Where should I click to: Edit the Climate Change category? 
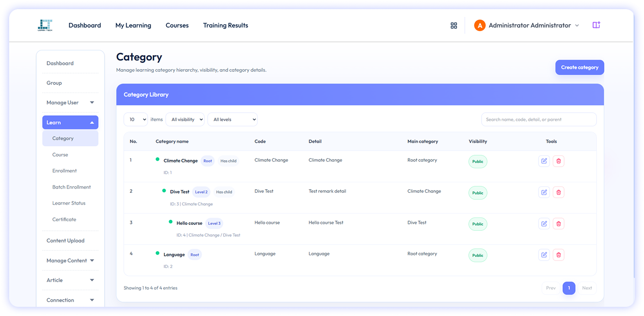pos(544,161)
